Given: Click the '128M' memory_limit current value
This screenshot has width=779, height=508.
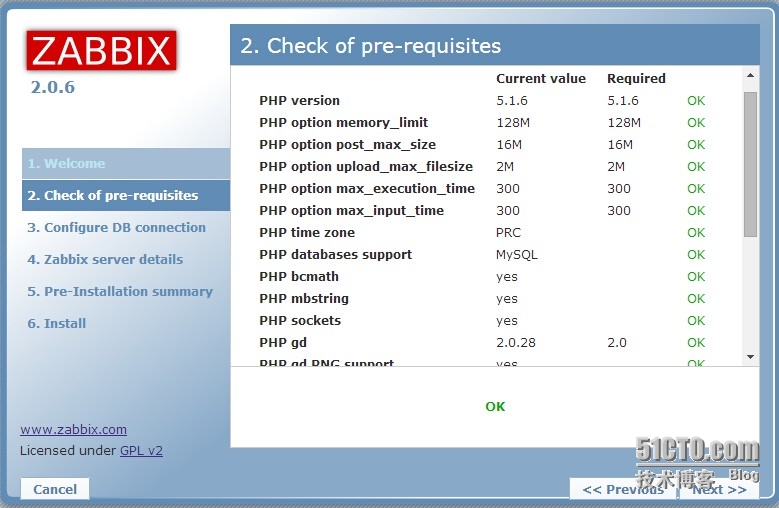Looking at the screenshot, I should click(513, 123).
